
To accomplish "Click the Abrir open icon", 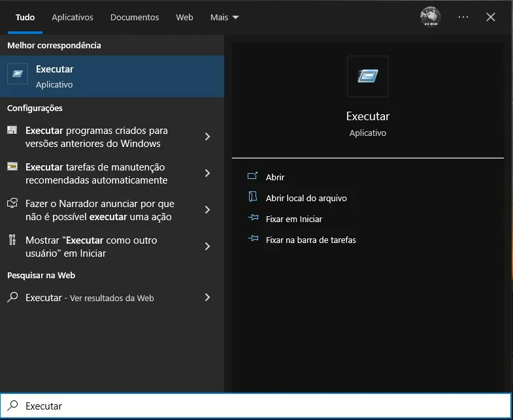I will click(252, 176).
